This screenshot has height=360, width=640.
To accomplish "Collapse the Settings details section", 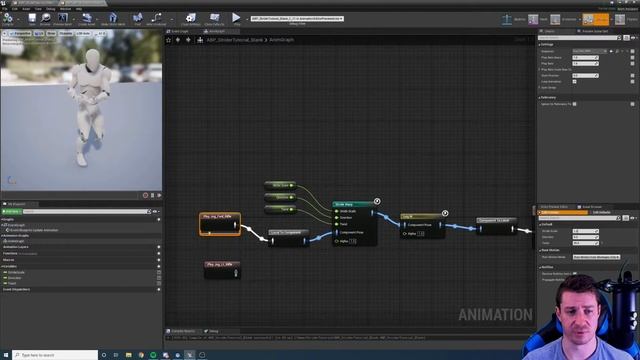I will click(x=540, y=44).
